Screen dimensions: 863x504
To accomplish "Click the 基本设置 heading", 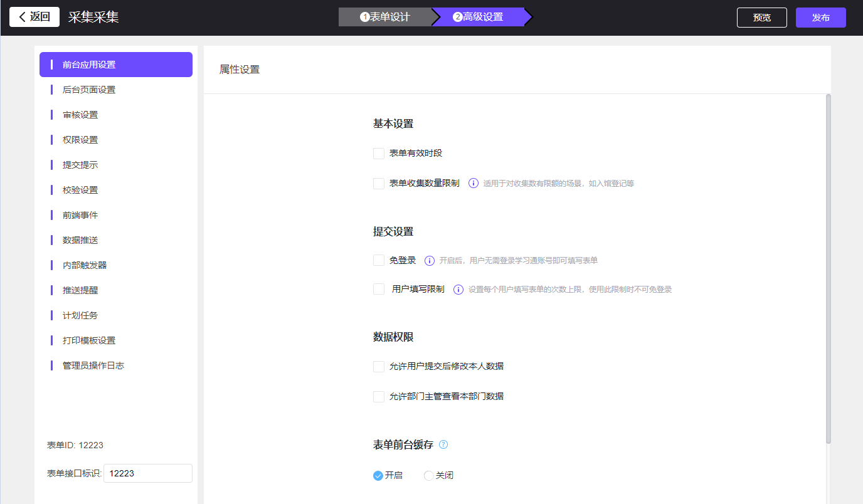I will pyautogui.click(x=393, y=124).
